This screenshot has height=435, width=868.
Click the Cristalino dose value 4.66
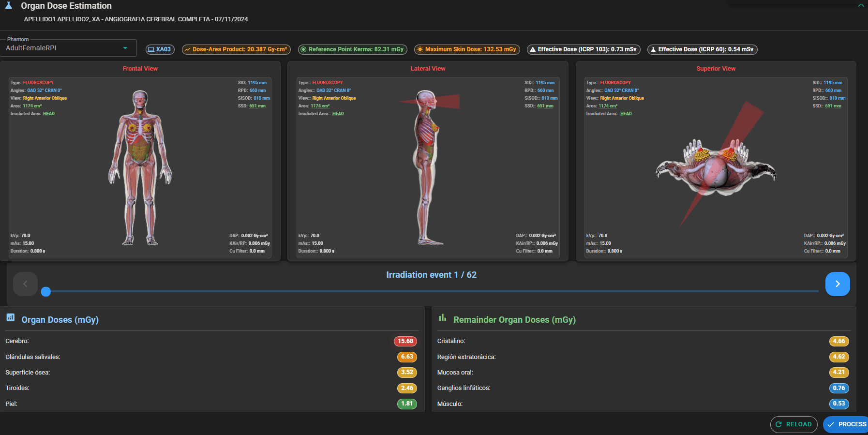click(839, 341)
